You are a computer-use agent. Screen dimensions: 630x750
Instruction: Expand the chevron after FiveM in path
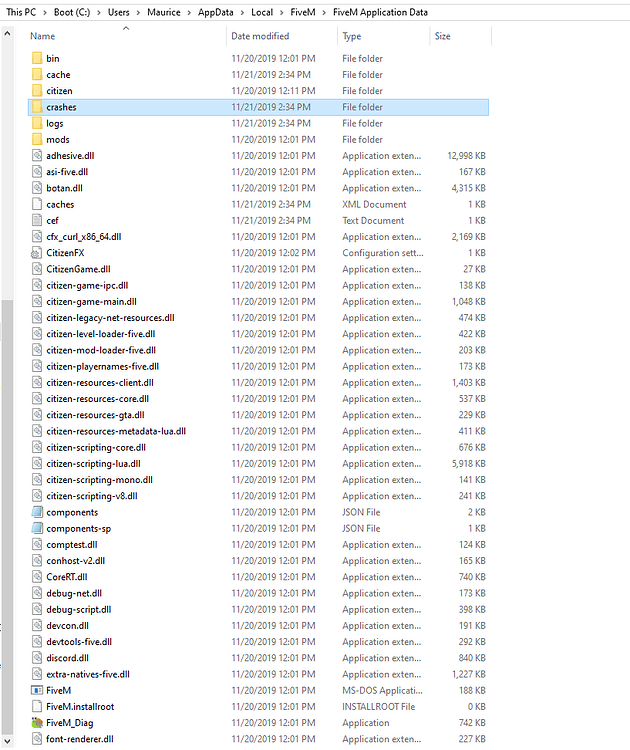[324, 12]
